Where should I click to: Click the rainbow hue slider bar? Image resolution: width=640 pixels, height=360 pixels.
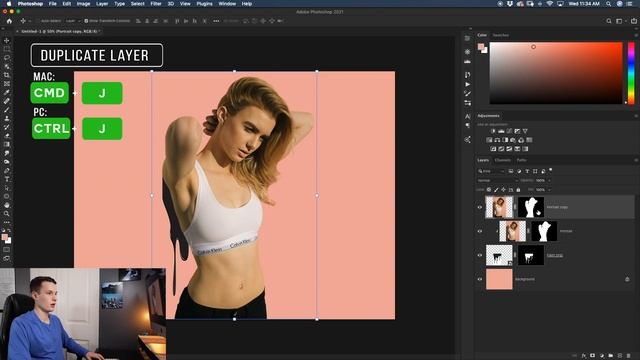point(631,73)
